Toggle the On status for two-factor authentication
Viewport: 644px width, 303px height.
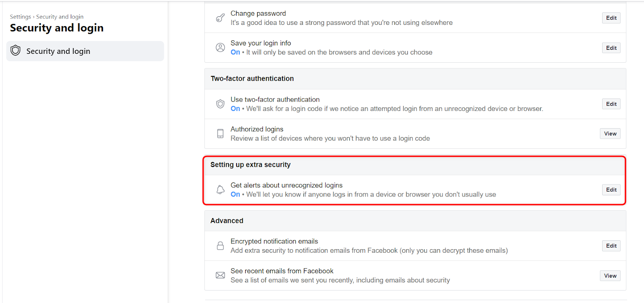pyautogui.click(x=235, y=109)
